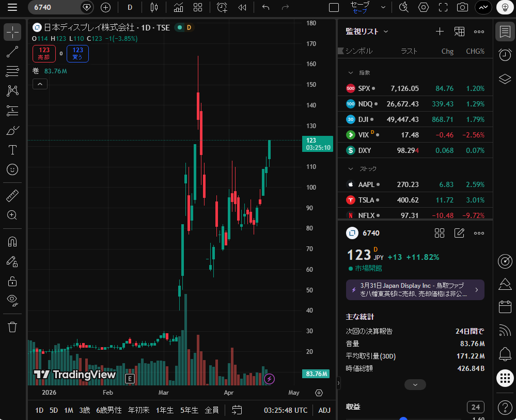Image resolution: width=516 pixels, height=420 pixels.
Task: Select the trend line drawing tool
Action: pyautogui.click(x=12, y=52)
